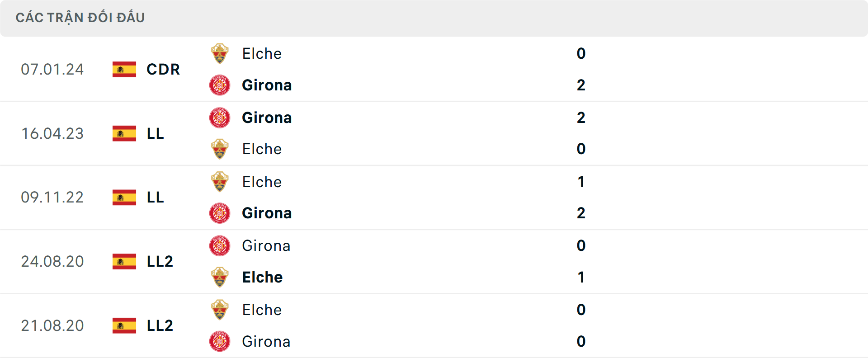Select the LL label in the 16.04.23 row

[x=155, y=134]
